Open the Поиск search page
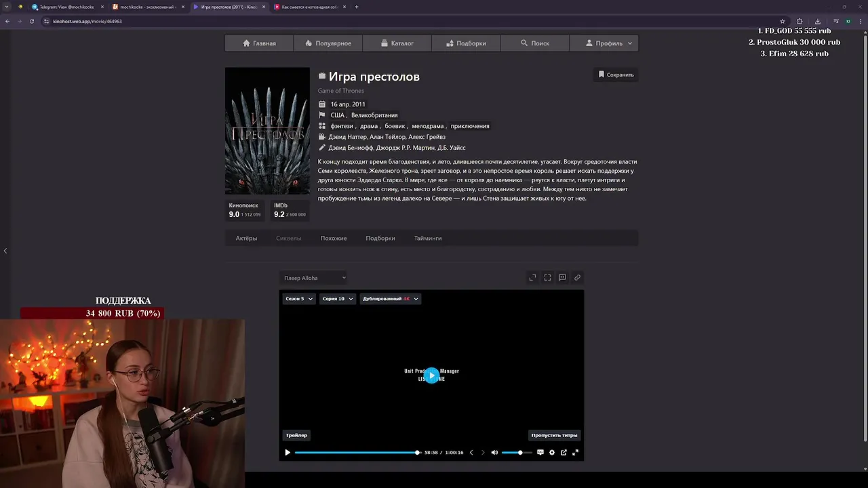The width and height of the screenshot is (868, 488). click(534, 43)
